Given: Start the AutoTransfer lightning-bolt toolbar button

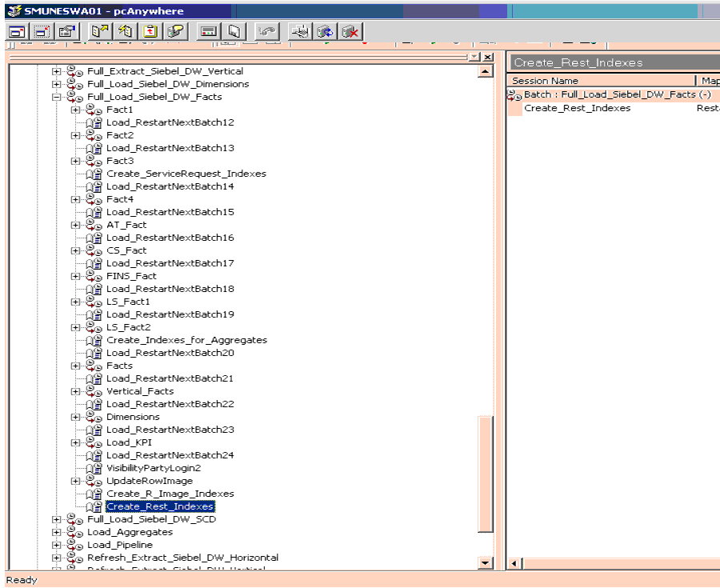Looking at the screenshot, I should point(126,32).
